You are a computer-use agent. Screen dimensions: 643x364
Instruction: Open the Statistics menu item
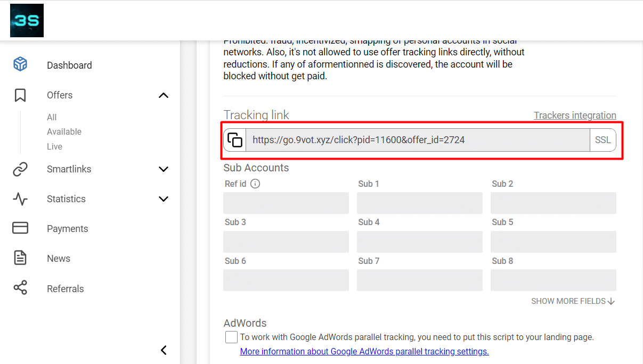[x=66, y=199]
